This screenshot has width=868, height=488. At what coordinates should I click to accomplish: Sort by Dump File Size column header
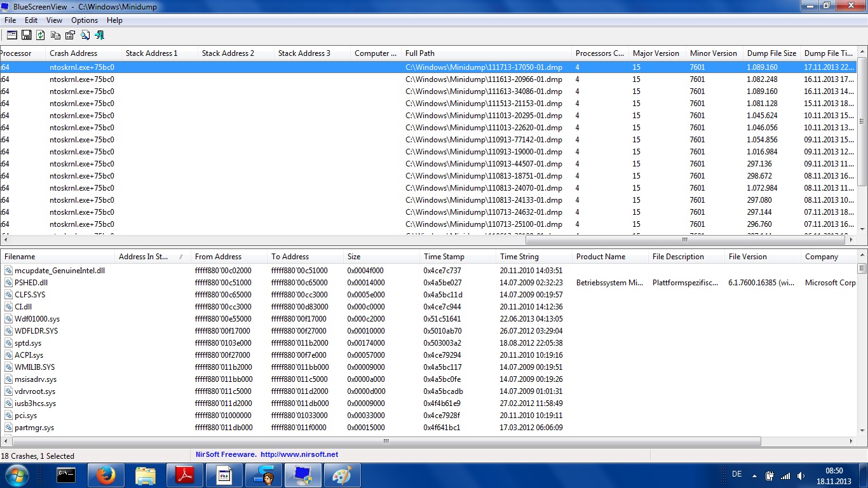coord(771,53)
